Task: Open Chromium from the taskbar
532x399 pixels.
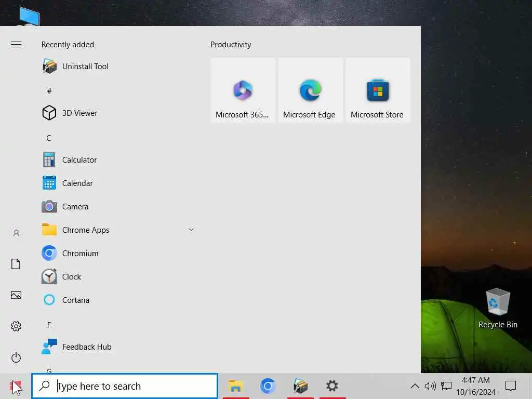Action: (268, 386)
